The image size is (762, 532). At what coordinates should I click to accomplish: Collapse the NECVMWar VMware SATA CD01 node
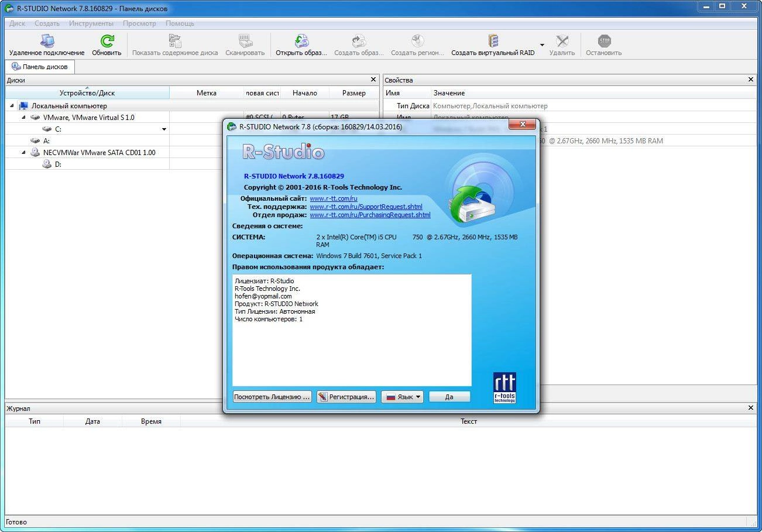[23, 152]
